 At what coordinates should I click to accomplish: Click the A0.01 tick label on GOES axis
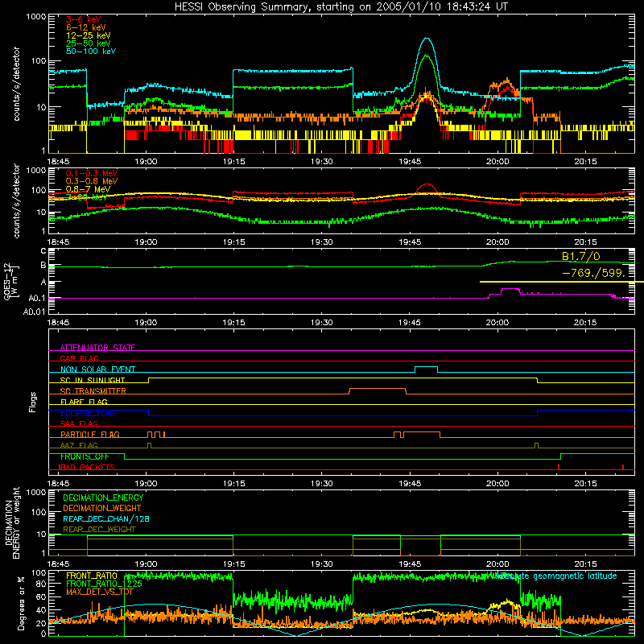coord(34,312)
